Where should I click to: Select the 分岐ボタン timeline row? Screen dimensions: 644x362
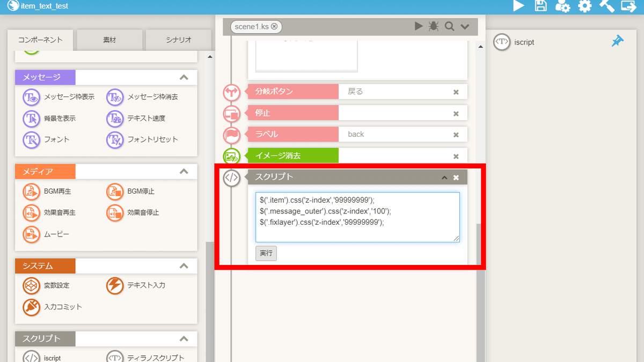[357, 92]
